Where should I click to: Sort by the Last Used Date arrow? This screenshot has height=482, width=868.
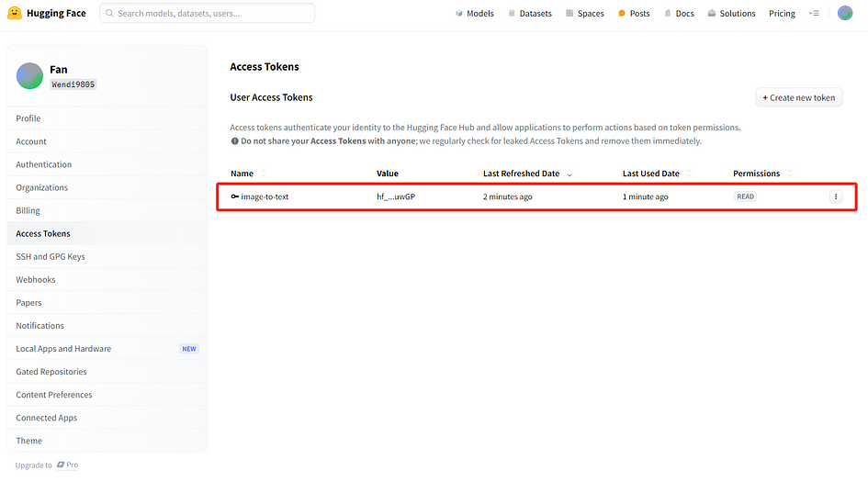[689, 174]
